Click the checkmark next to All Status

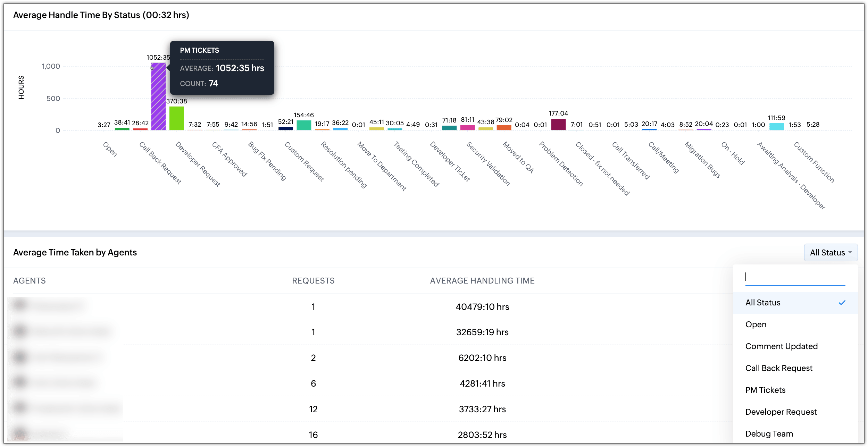pyautogui.click(x=842, y=303)
